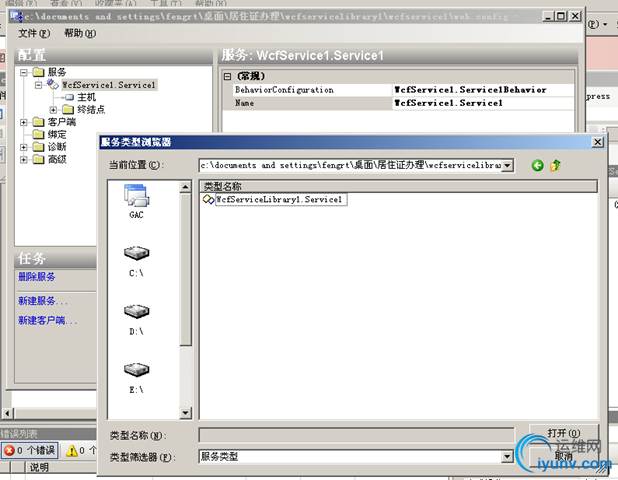Expand the 高级 tree node

pos(24,160)
